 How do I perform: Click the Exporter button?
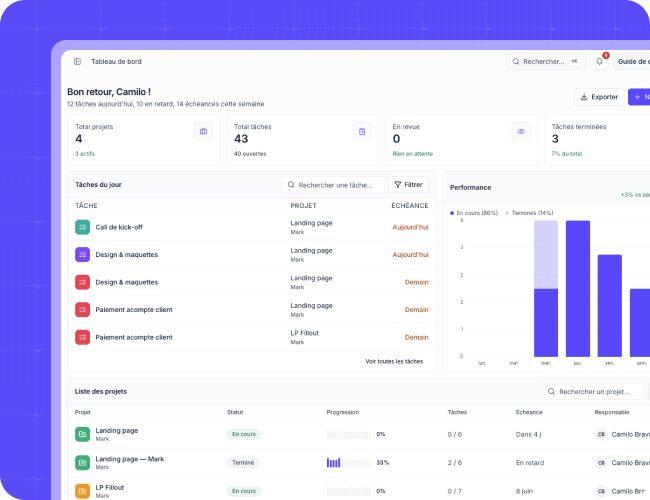tap(599, 97)
